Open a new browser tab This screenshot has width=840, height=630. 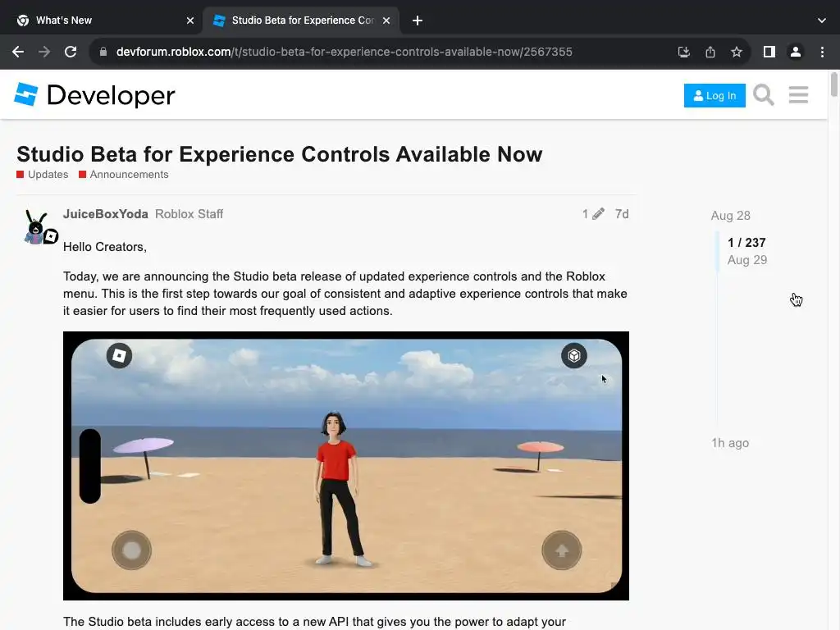(x=418, y=21)
